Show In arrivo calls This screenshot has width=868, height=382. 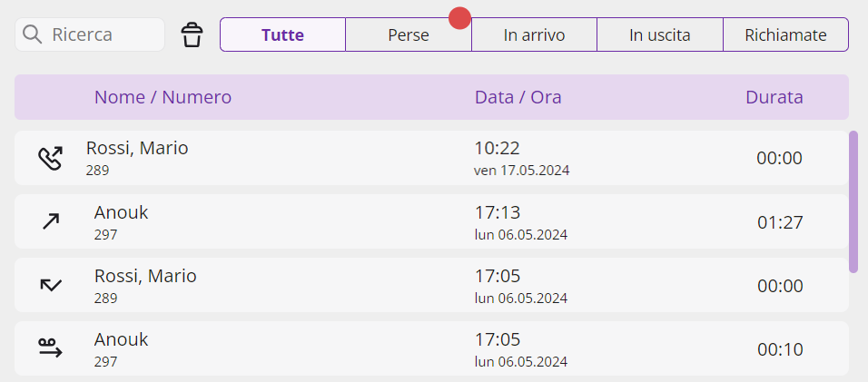tap(534, 34)
